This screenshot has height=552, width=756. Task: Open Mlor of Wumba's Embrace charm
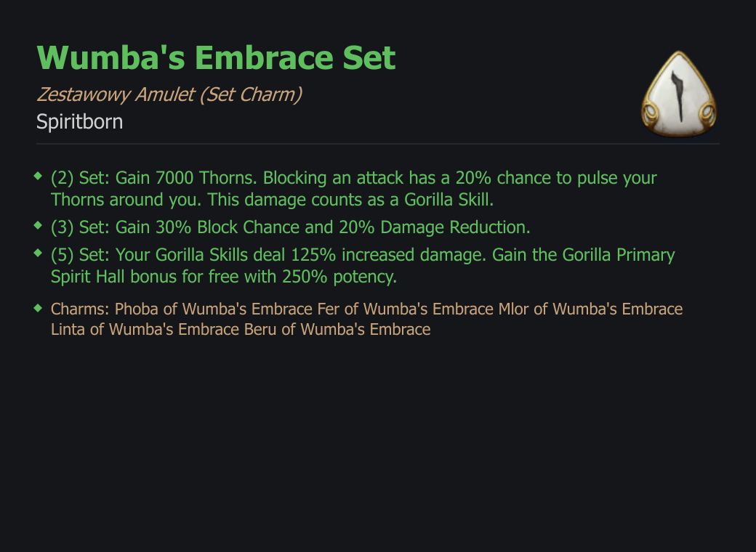[x=590, y=309]
